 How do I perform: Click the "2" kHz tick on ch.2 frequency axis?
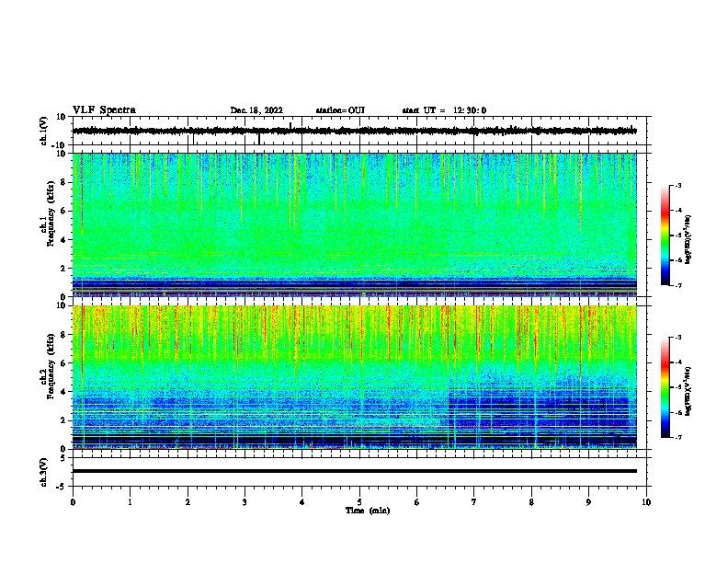(63, 420)
